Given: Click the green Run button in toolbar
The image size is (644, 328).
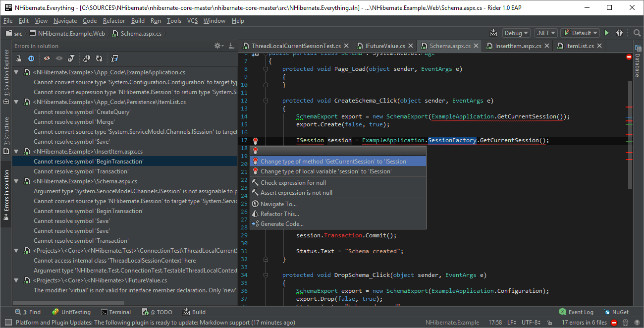Looking at the screenshot, I should coord(606,33).
